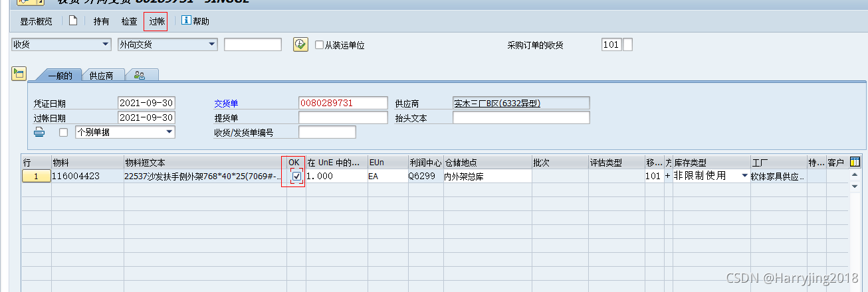
Task: Click the vendor field 实木三厂B区
Action: [x=521, y=103]
